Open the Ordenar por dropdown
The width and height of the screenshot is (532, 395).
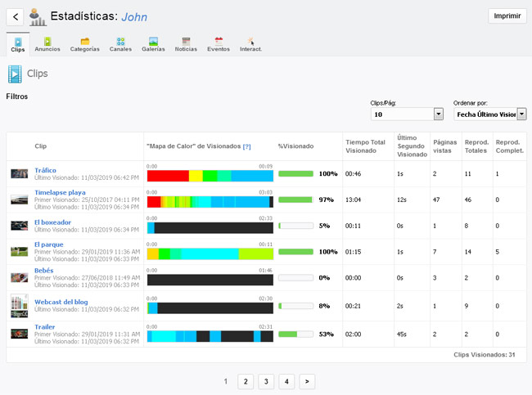point(490,114)
